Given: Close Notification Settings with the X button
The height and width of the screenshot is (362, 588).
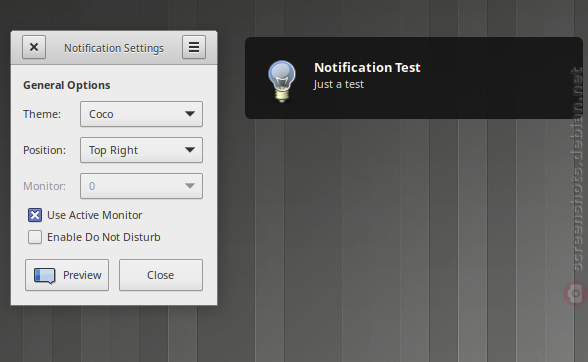Looking at the screenshot, I should click(34, 47).
